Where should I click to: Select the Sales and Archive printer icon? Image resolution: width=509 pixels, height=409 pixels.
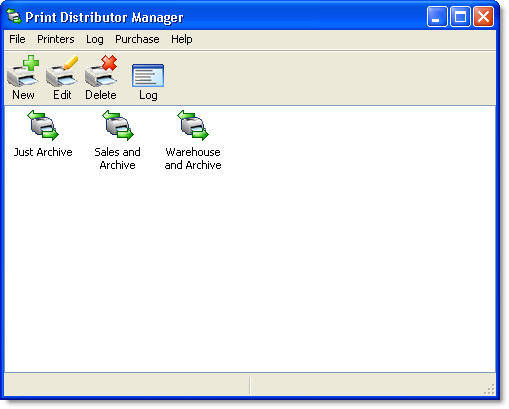pos(118,125)
